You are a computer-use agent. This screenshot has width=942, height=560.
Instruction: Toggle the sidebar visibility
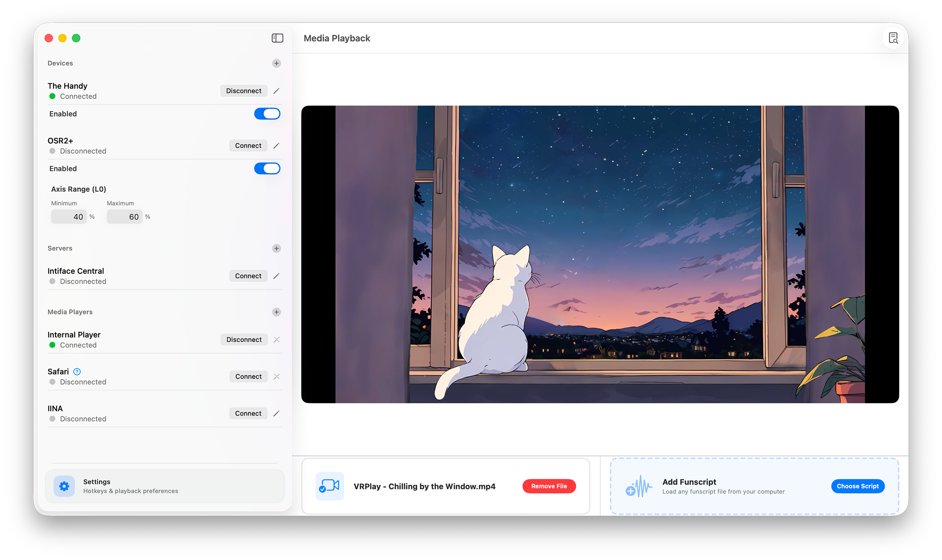click(277, 38)
